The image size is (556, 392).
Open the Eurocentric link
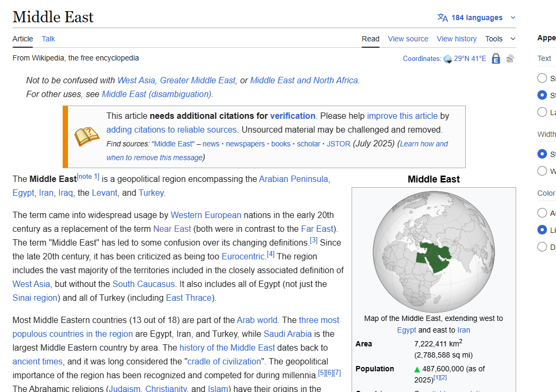[243, 256]
